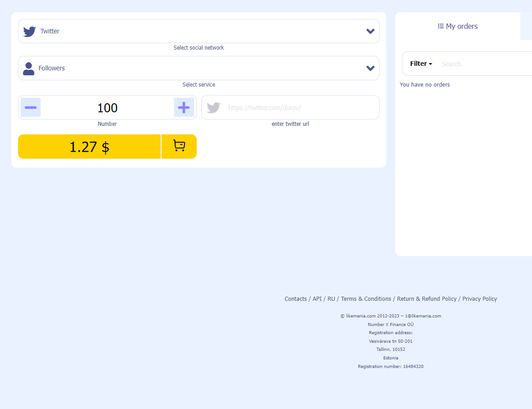Click the Twitter bird icon in network selector
532x409 pixels.
[x=29, y=32]
